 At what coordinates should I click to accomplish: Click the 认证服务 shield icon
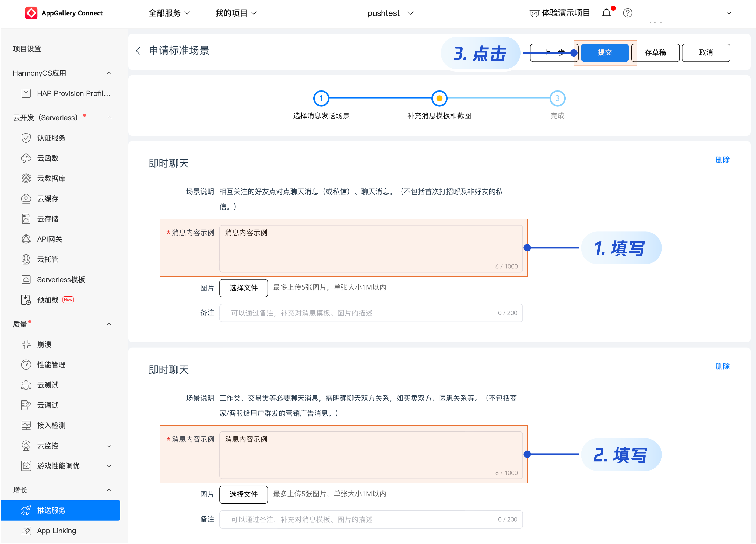coord(26,138)
